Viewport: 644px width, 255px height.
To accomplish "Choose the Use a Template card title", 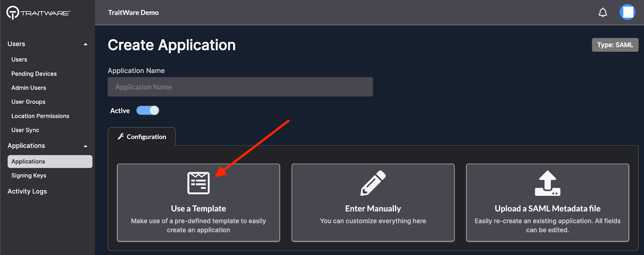I will [x=198, y=208].
